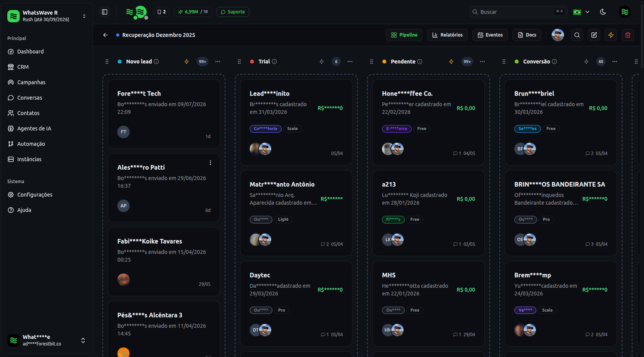This screenshot has width=644, height=357.
Task: Click the Co****toria tag on Lead****inito card
Action: click(x=265, y=129)
